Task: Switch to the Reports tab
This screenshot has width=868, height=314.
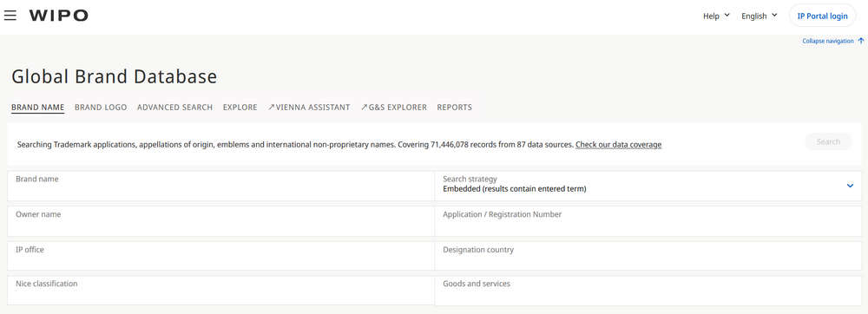Action: pyautogui.click(x=455, y=108)
